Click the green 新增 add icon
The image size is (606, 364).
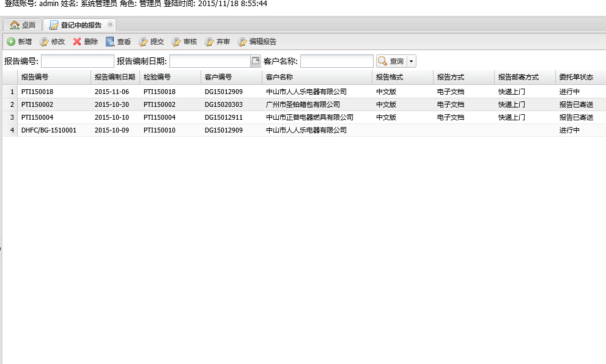click(x=11, y=42)
